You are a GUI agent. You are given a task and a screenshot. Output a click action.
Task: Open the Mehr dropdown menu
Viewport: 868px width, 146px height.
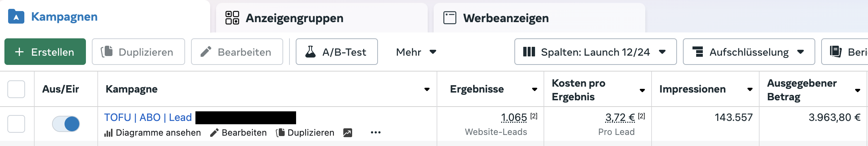point(416,52)
